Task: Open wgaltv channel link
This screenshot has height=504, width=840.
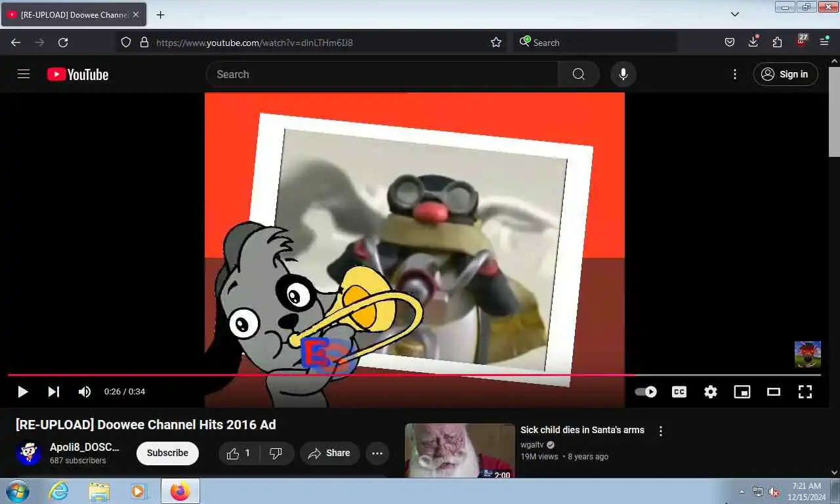Action: click(x=532, y=444)
